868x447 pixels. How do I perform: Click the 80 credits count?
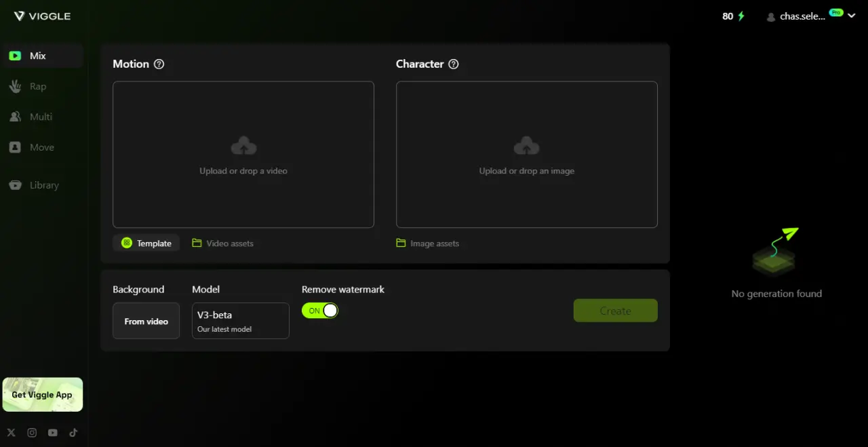(728, 16)
